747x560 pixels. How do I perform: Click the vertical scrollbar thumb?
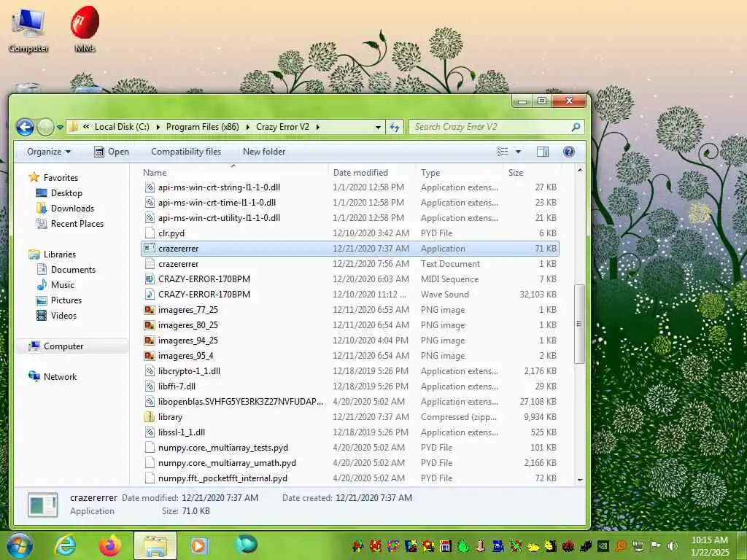pyautogui.click(x=579, y=324)
